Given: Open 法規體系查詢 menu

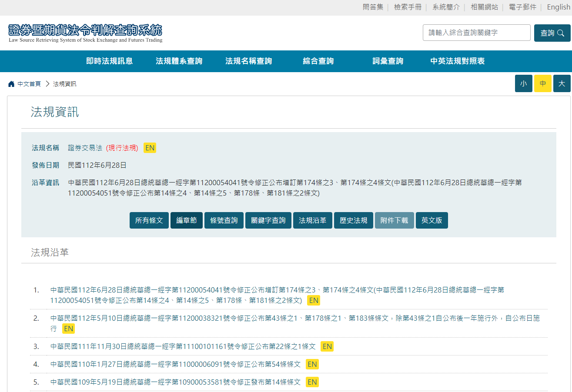Looking at the screenshot, I should click(x=179, y=61).
